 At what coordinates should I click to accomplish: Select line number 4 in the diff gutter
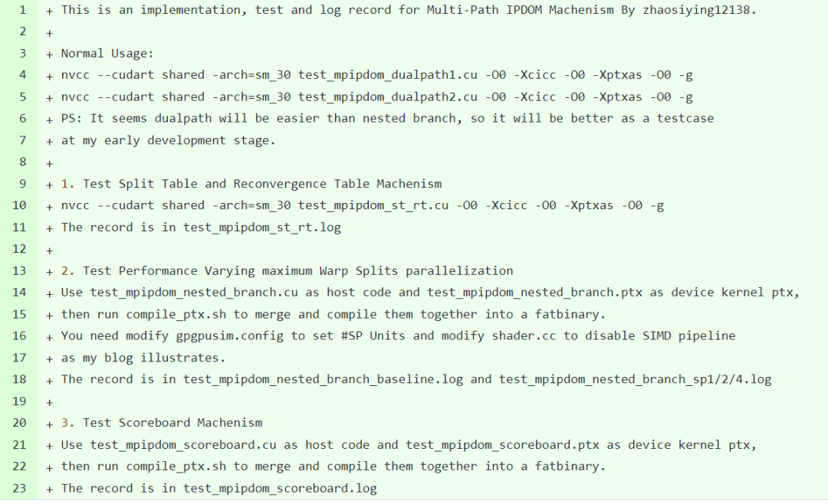[23, 75]
